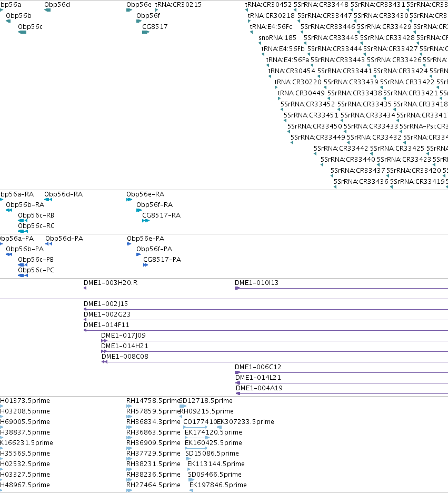This screenshot has height=493, width=448.
Task: Select the 5SrRNA:CR33442 label
Action: [x=341, y=149]
